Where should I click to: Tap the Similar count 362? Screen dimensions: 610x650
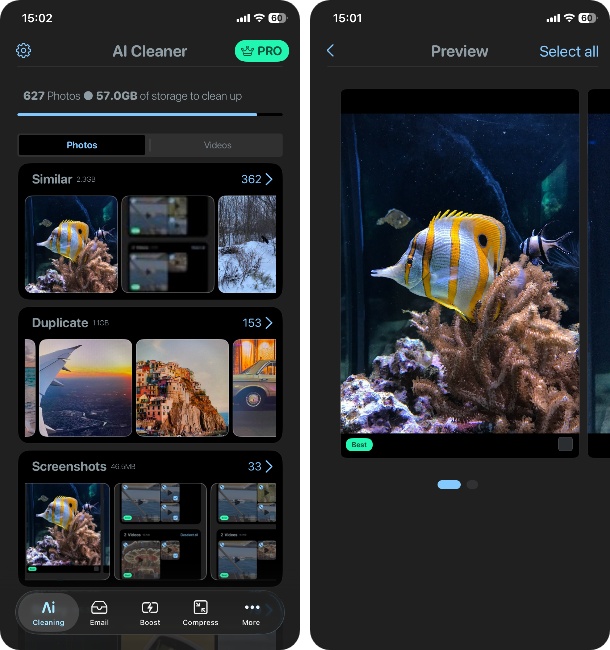[x=251, y=179]
